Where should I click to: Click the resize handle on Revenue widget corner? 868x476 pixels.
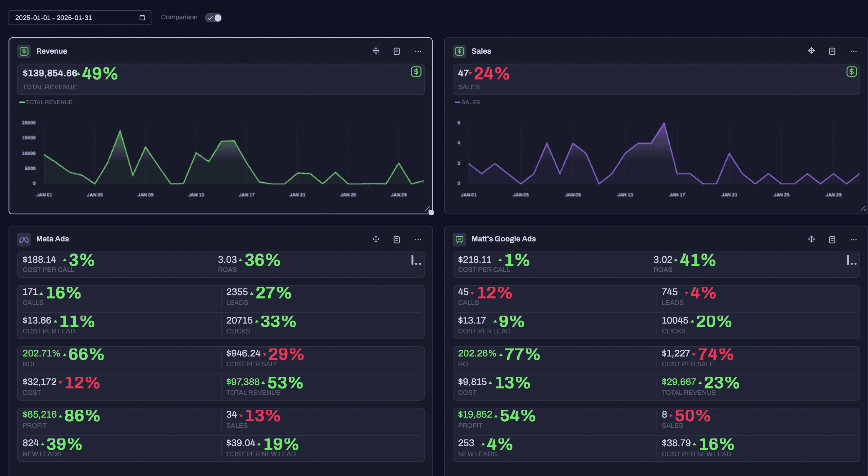(428, 208)
